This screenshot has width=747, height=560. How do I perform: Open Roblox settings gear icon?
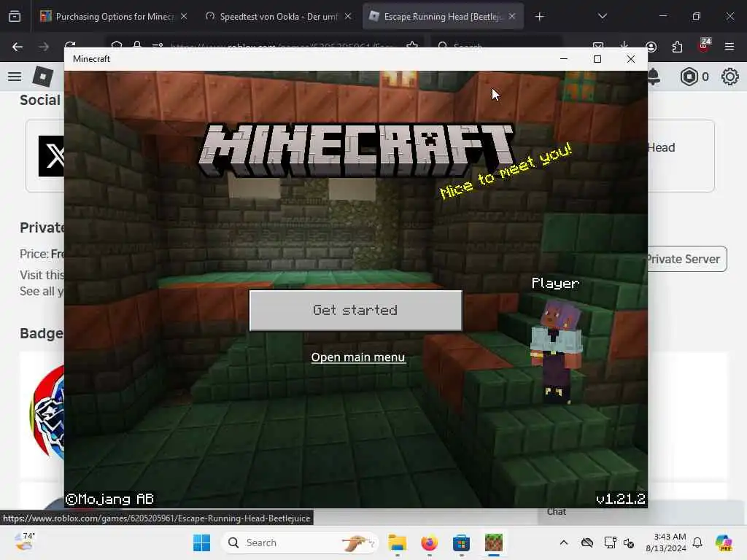click(x=729, y=77)
